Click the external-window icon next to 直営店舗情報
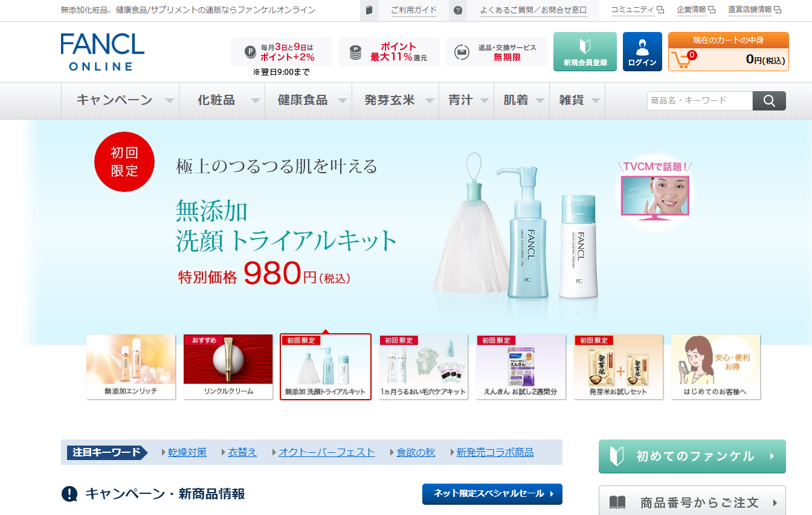The image size is (812, 515). click(778, 10)
